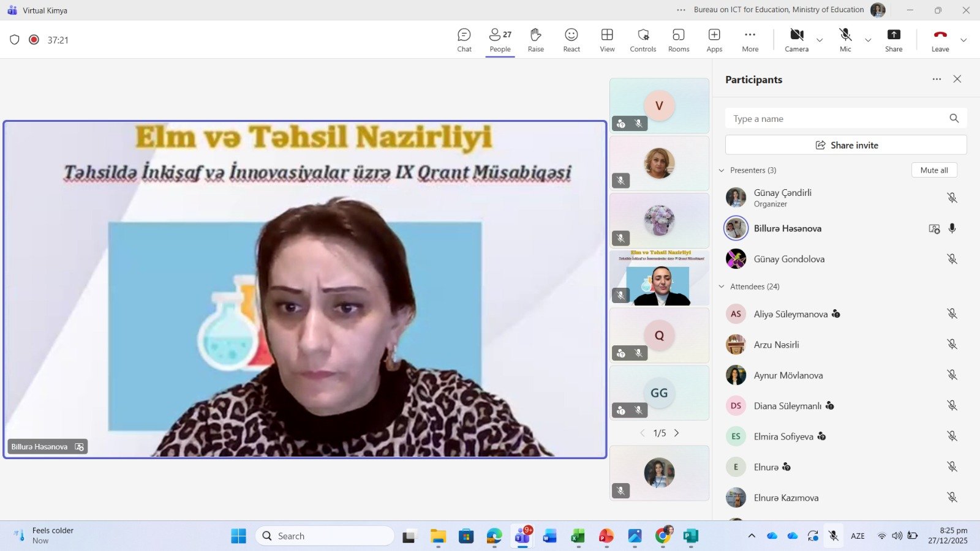The height and width of the screenshot is (551, 980).
Task: Open the More menu in toolbar
Action: [750, 40]
